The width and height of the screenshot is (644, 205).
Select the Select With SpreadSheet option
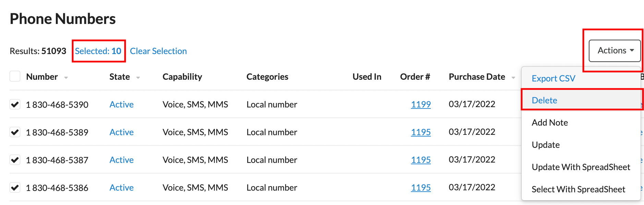(578, 189)
